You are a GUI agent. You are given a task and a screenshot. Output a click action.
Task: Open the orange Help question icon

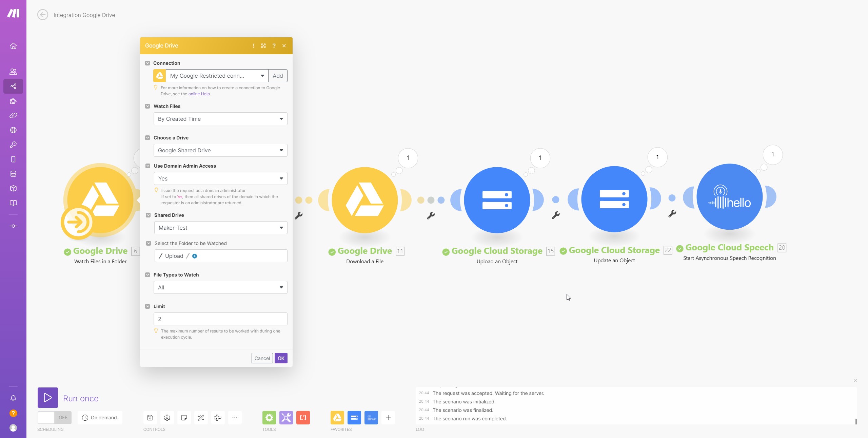pos(13,413)
